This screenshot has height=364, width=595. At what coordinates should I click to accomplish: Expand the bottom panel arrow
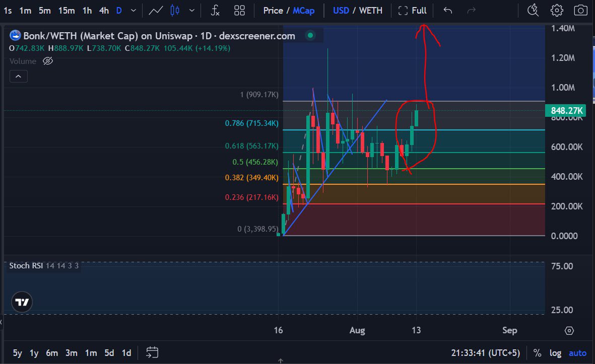coord(281,361)
